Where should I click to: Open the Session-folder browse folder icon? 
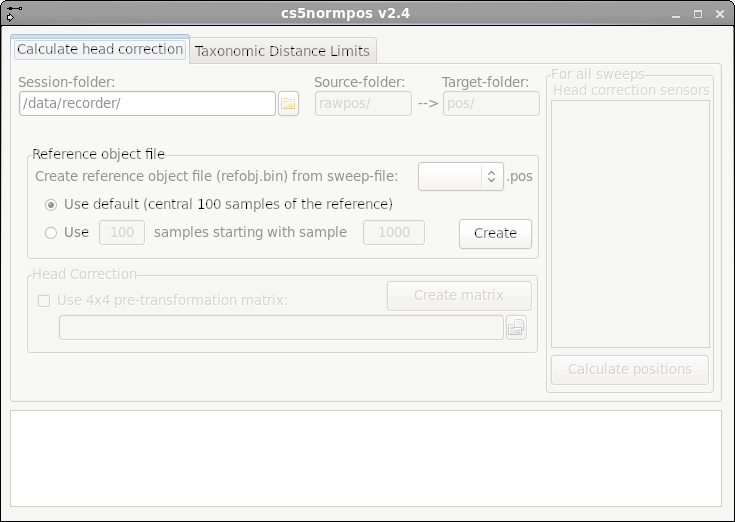click(288, 104)
